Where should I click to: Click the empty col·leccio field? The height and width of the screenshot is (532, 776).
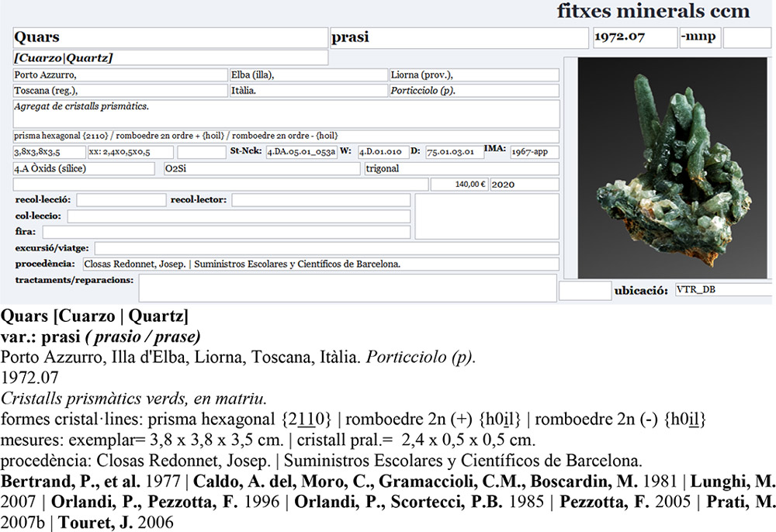pos(238,216)
